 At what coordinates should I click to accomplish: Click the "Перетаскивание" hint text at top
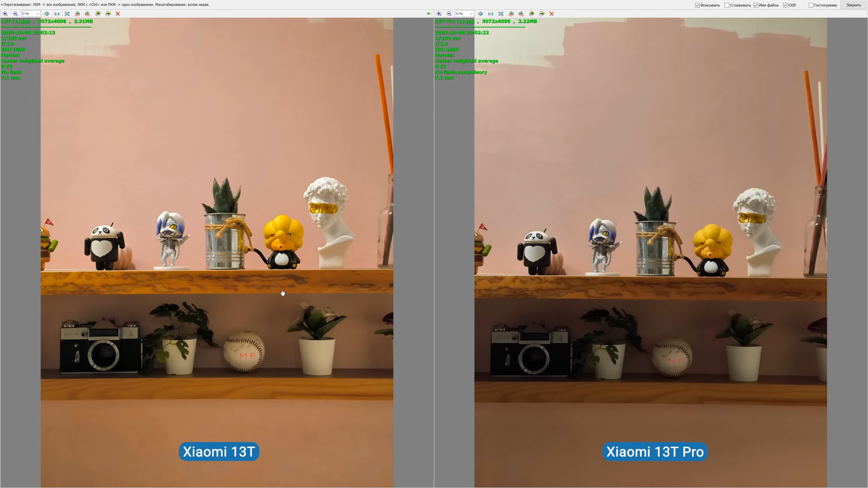(18, 5)
